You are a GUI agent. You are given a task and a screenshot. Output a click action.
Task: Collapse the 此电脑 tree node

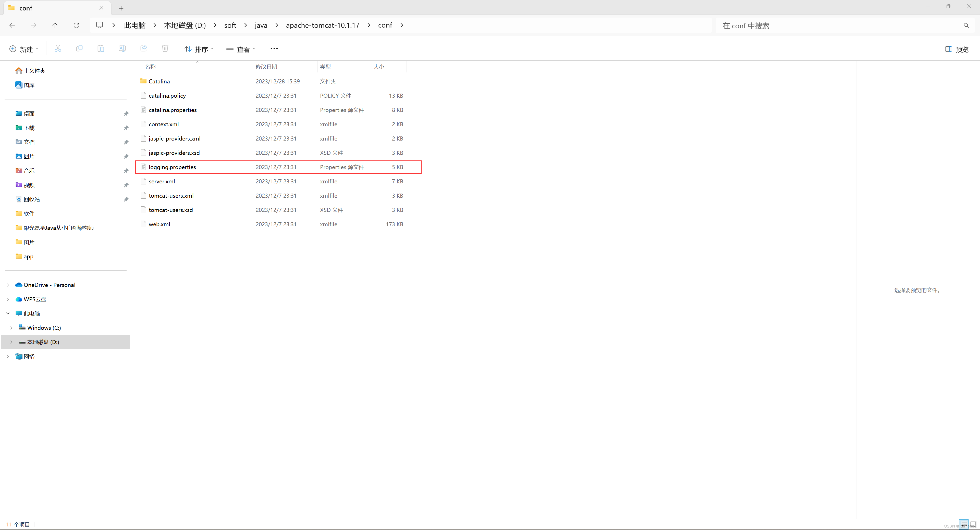[8, 313]
